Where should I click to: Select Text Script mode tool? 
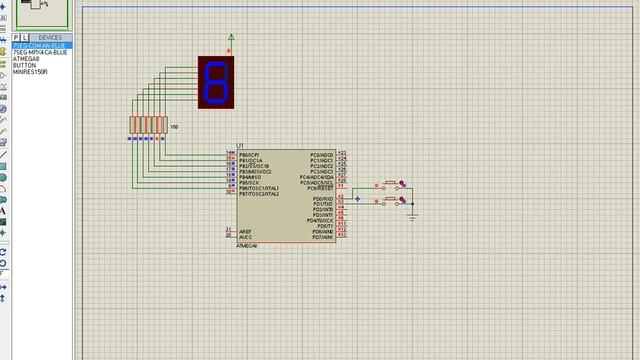coord(3,29)
